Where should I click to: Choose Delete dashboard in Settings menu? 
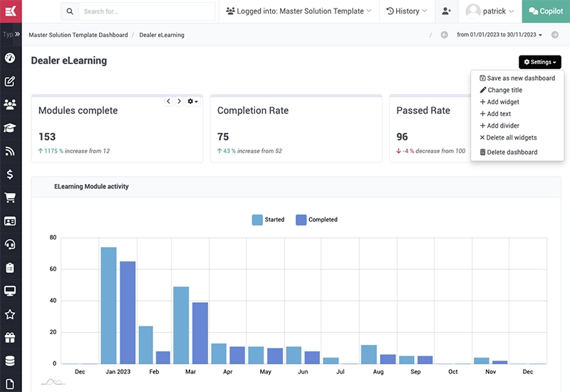pos(512,152)
